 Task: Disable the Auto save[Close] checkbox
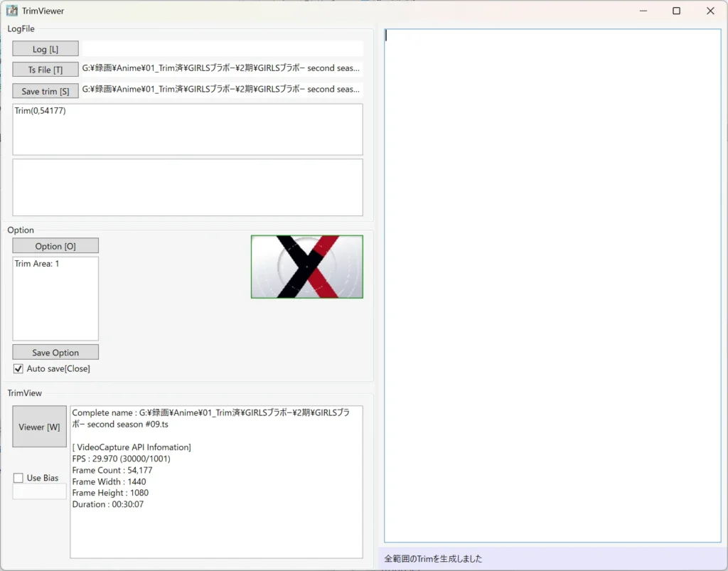18,369
